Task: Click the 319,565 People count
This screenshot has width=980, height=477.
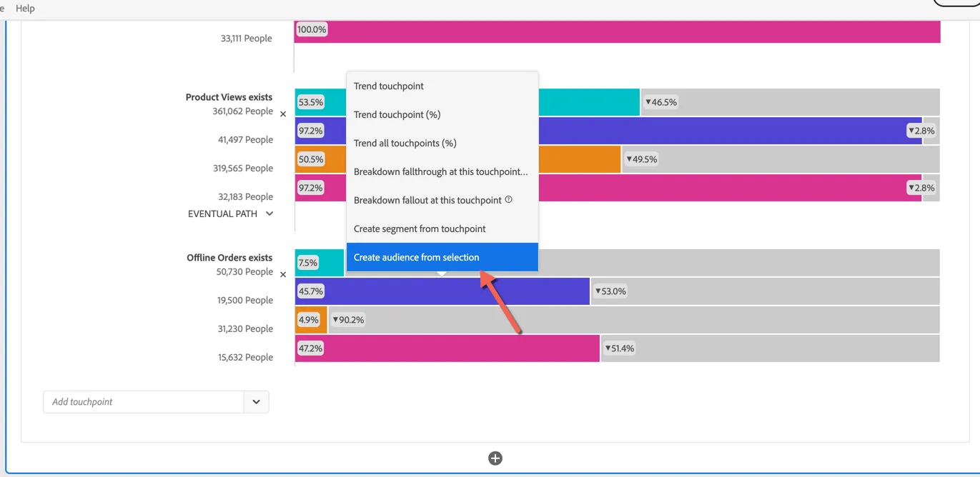Action: coord(243,169)
